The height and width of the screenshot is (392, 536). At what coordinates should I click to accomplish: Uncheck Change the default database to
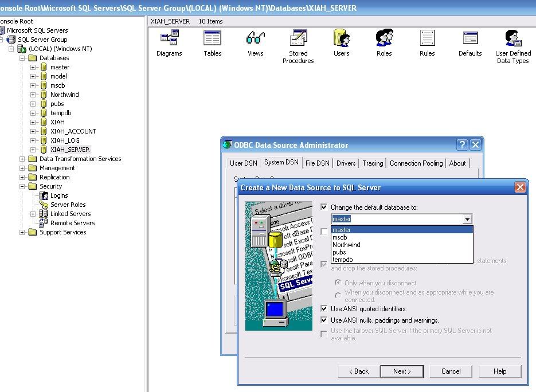[324, 207]
